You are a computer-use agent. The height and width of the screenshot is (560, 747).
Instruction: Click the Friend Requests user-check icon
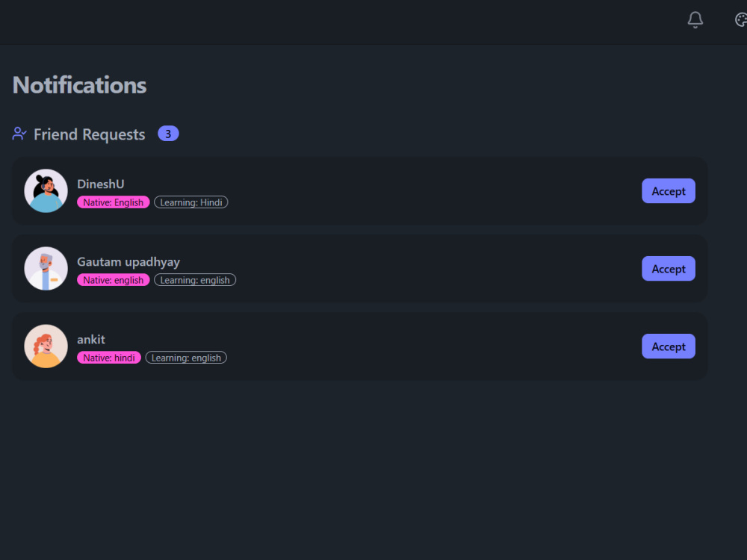tap(19, 134)
